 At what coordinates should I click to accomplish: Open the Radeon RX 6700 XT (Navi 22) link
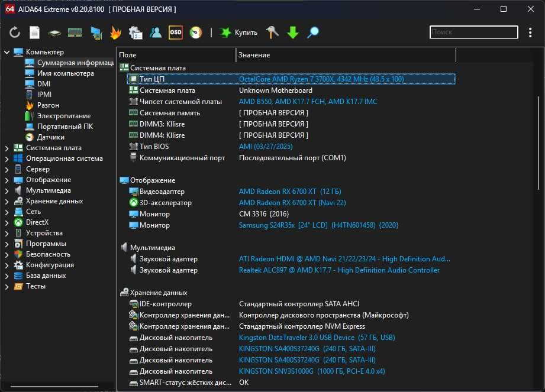(292, 203)
